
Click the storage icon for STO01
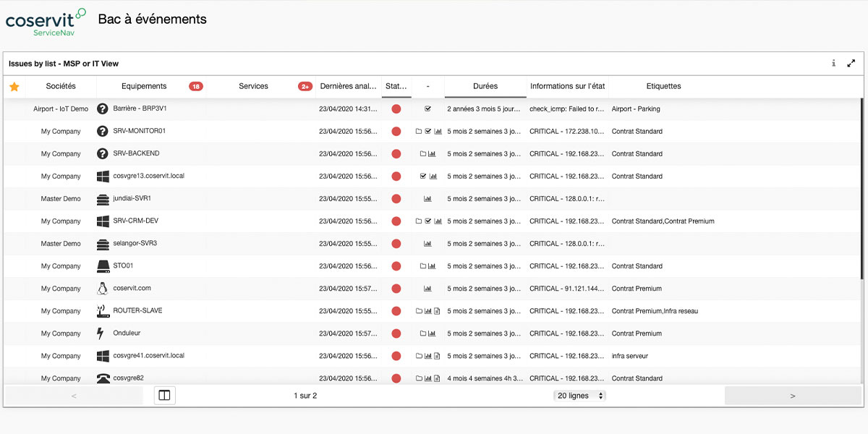click(x=103, y=265)
